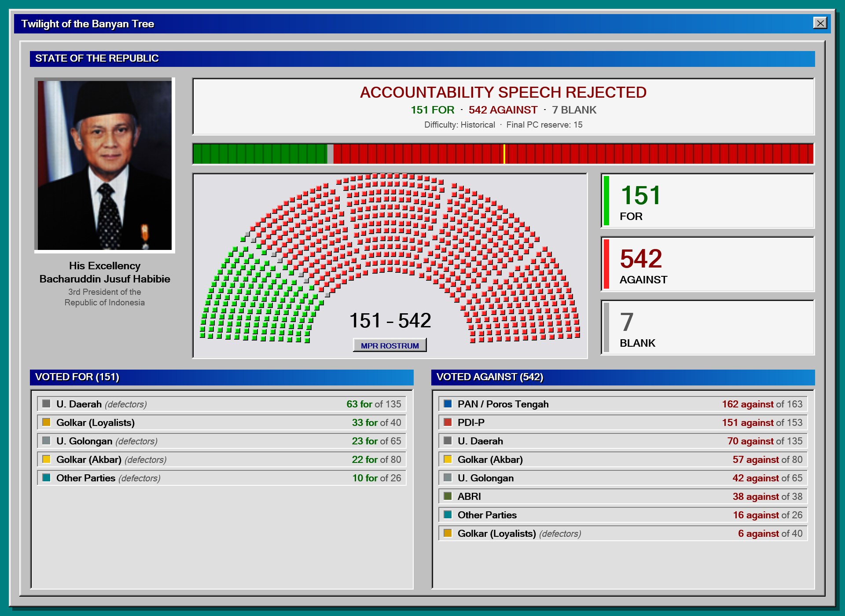
Task: Select '6 against of 40' value
Action: 770,533
